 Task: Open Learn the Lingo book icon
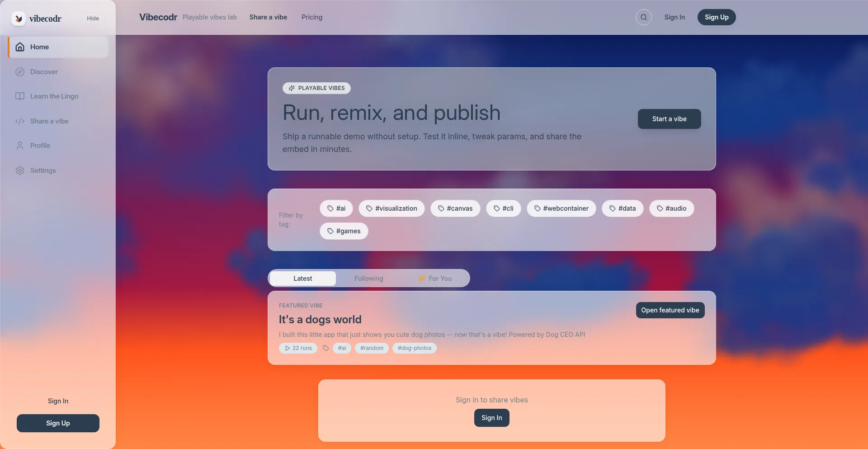click(20, 96)
